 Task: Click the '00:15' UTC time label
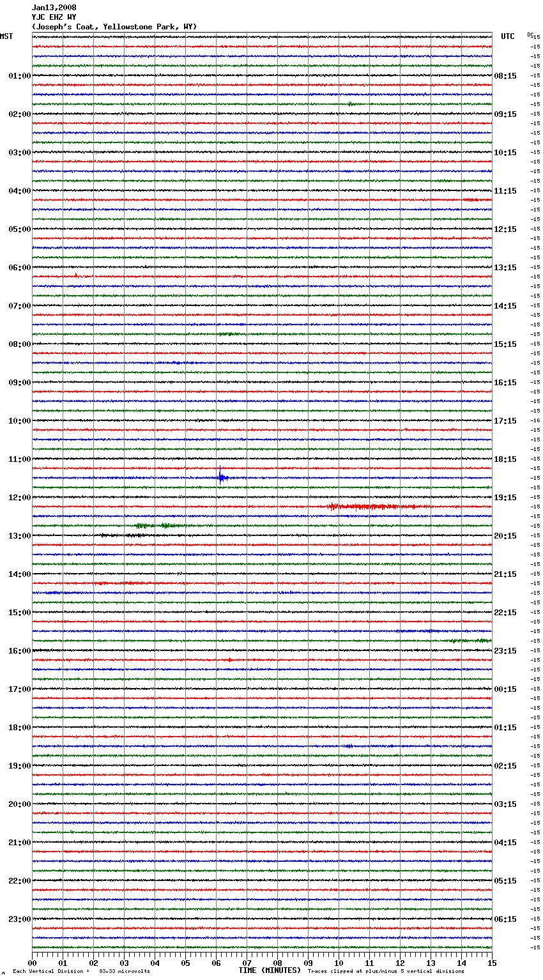tap(505, 689)
